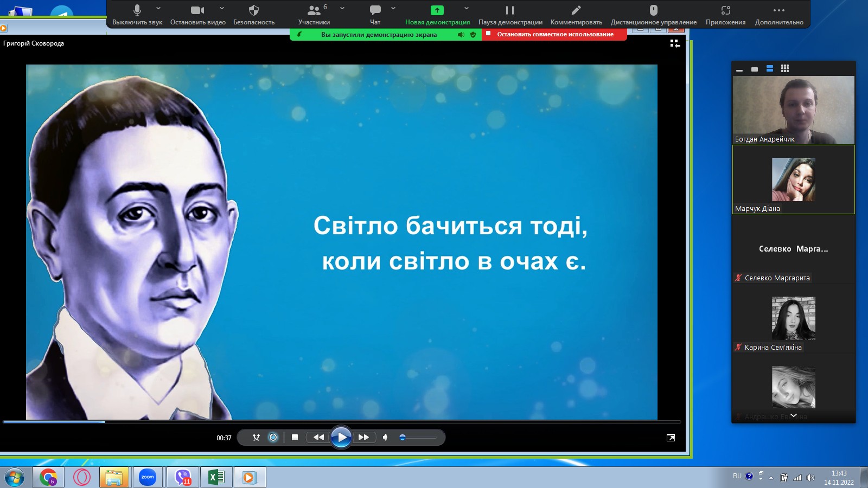
Task: Click the video seek progress bar
Action: coord(342,421)
